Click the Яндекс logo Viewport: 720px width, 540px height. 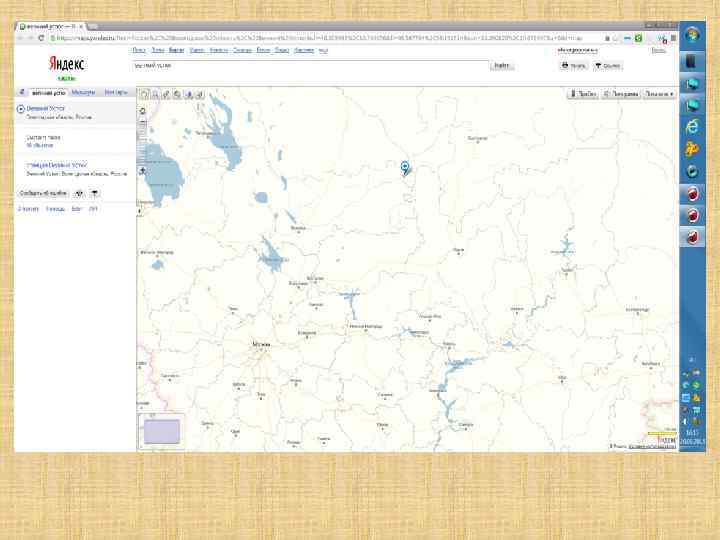pos(67,64)
